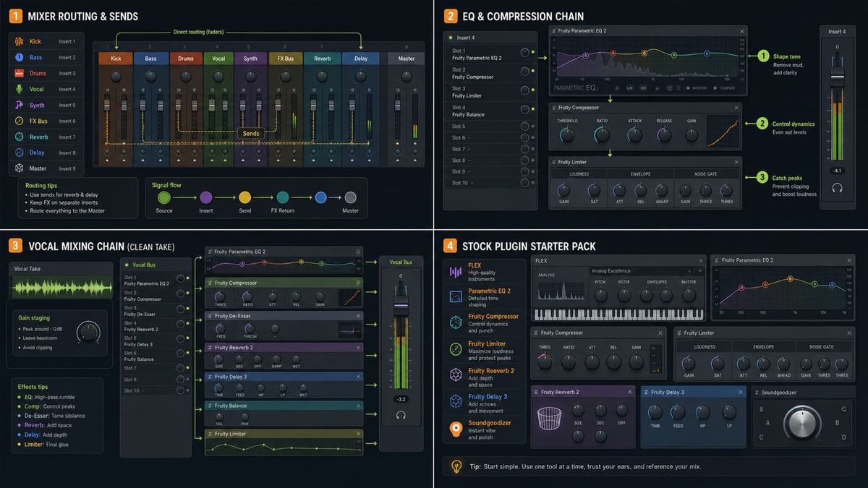Screen dimensions: 868x488
Task: Click the FX Bus icon beside Insert 6
Action: point(20,121)
